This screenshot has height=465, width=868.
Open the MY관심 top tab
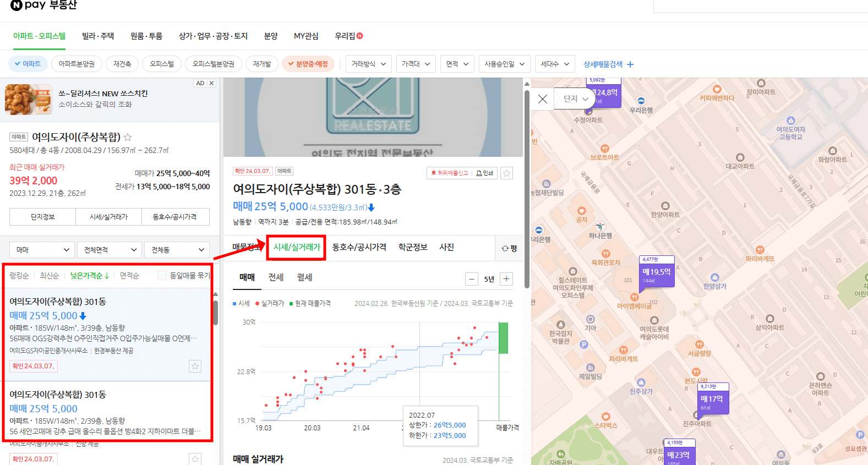point(306,36)
